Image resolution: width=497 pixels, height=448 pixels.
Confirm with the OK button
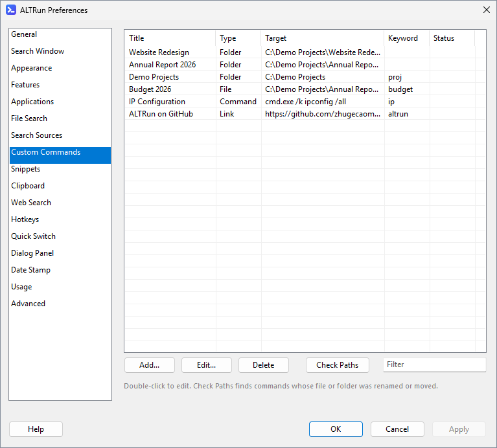point(336,429)
